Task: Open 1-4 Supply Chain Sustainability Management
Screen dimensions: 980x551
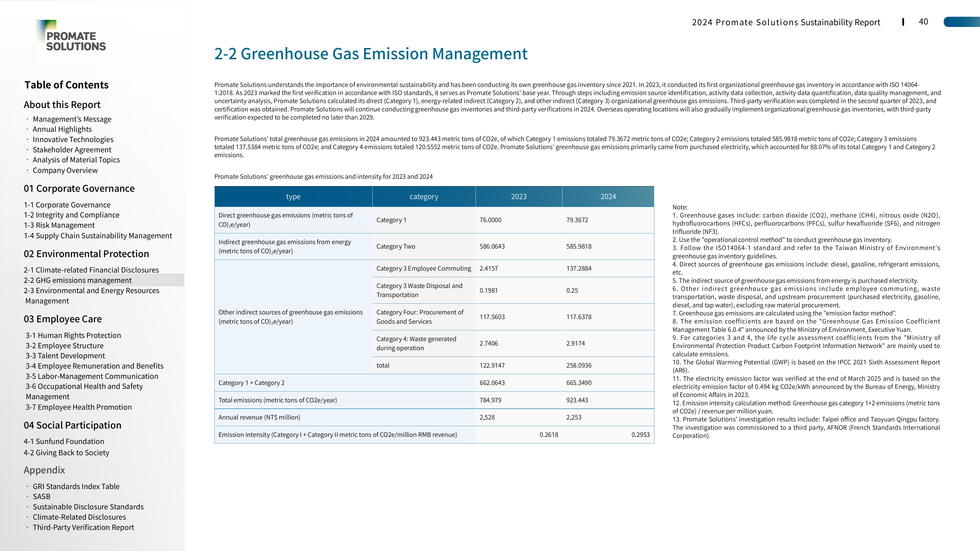Action: tap(98, 236)
